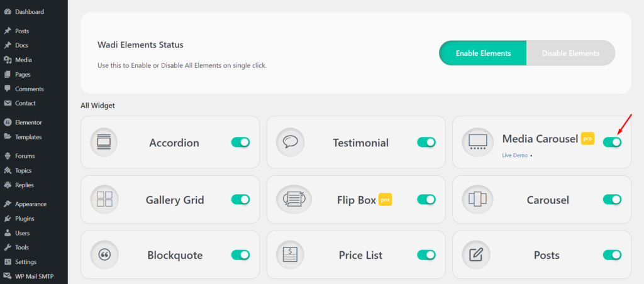Toggle off the Accordion widget switch
Screen dimensions: 644x284
point(240,142)
